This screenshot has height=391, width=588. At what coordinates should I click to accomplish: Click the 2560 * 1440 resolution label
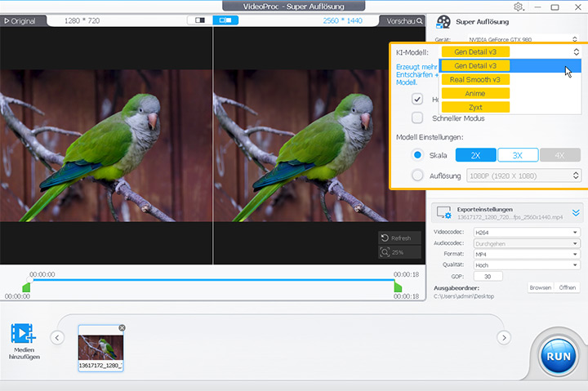[x=343, y=21]
